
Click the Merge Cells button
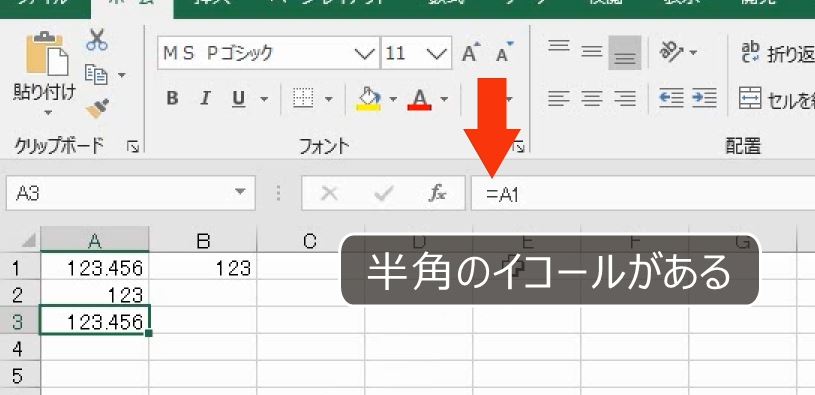[777, 98]
